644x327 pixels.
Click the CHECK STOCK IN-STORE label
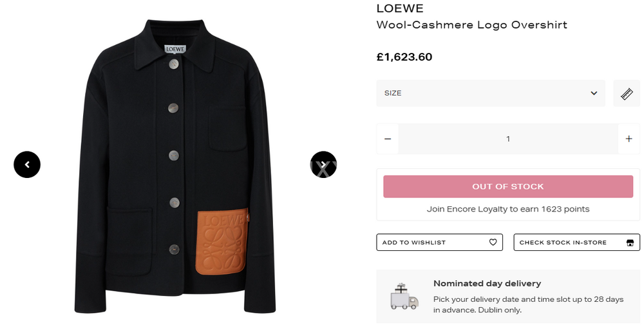point(563,243)
